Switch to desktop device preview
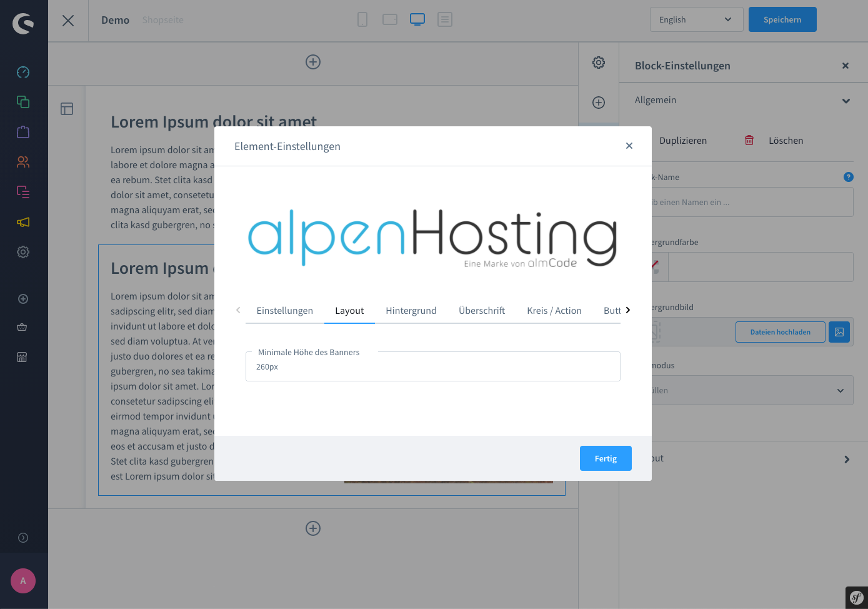Viewport: 868px width, 609px height. pyautogui.click(x=417, y=19)
